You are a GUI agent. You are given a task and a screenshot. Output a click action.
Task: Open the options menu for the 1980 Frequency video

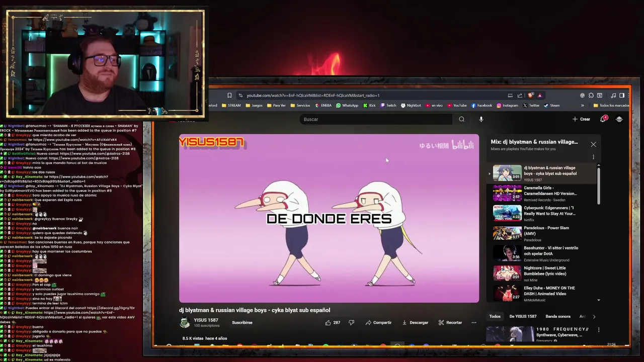point(599,330)
